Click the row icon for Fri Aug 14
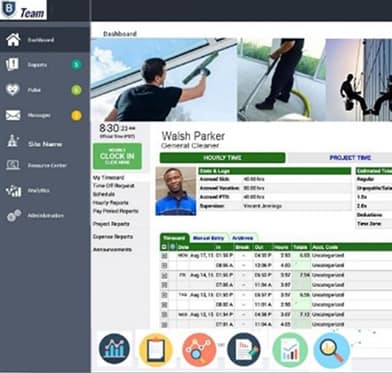The height and width of the screenshot is (373, 392). point(164,275)
